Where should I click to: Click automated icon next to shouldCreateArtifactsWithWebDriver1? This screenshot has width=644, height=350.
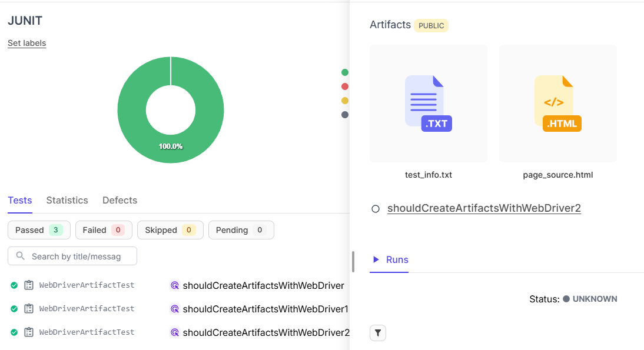[x=174, y=309]
